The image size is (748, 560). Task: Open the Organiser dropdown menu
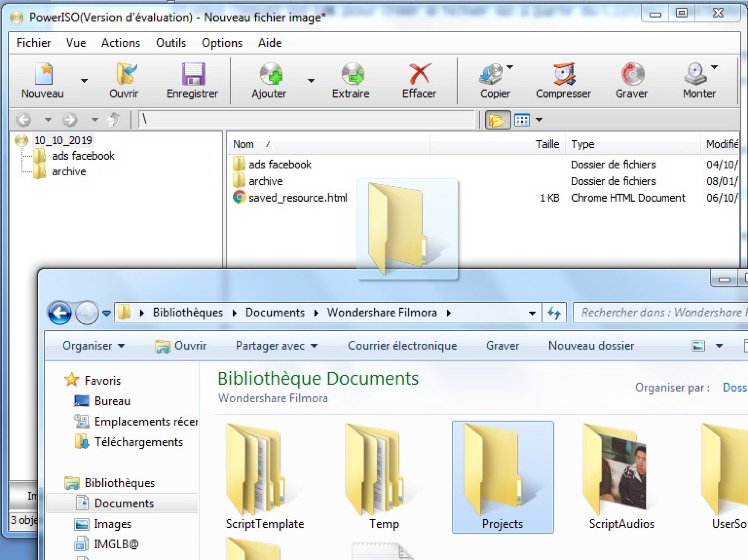click(x=93, y=346)
